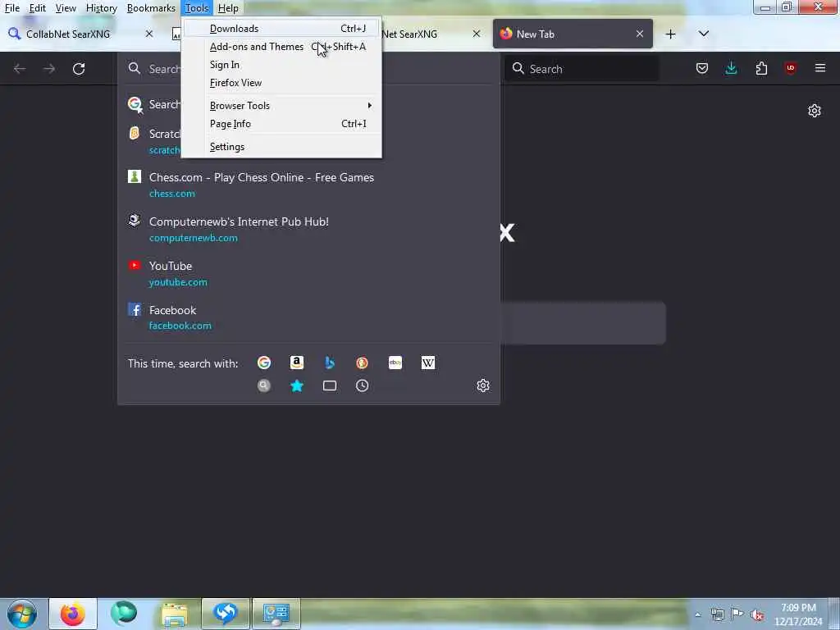Open Settings from the Tools menu
840x630 pixels.
pos(281,147)
